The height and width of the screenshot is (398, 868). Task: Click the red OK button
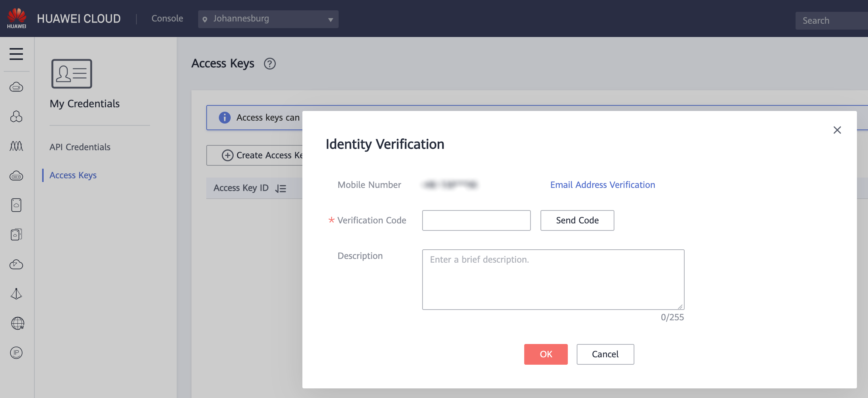(546, 354)
